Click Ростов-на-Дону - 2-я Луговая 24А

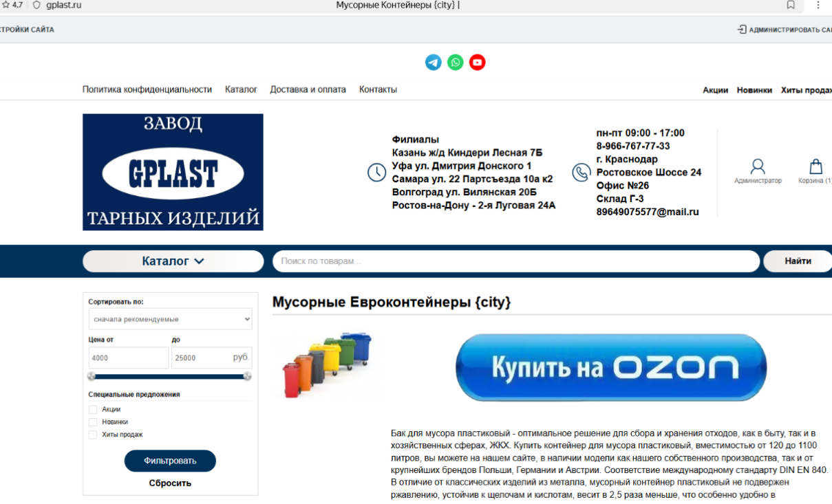473,205
